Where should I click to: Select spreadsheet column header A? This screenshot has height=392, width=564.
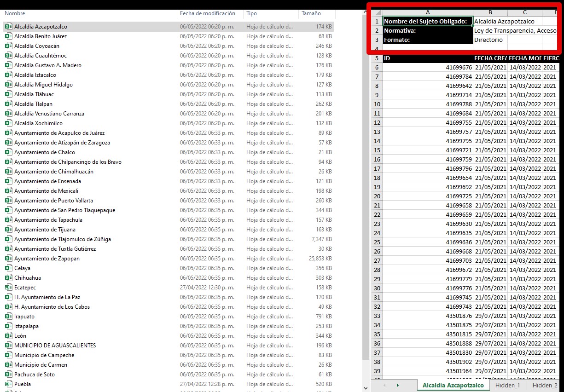pyautogui.click(x=428, y=12)
